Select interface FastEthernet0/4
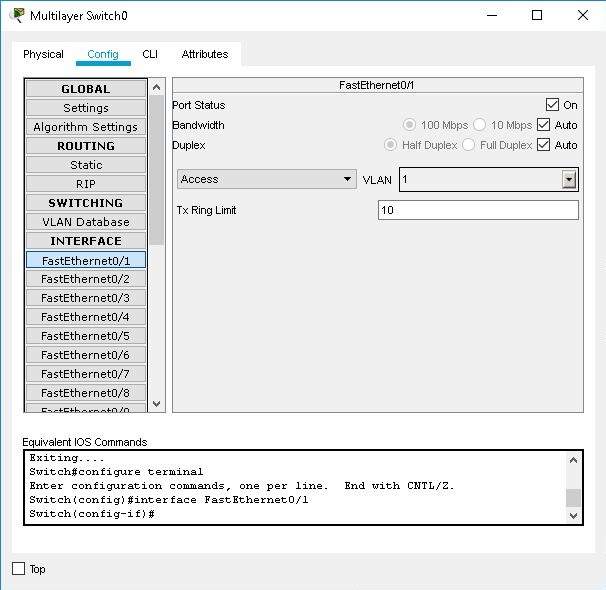 click(x=86, y=317)
